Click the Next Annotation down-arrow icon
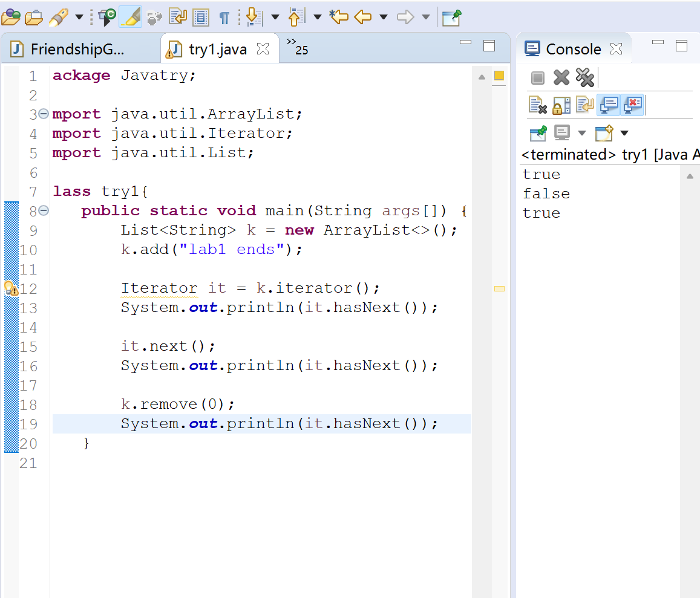Viewport: 700px width, 598px height. click(x=254, y=18)
